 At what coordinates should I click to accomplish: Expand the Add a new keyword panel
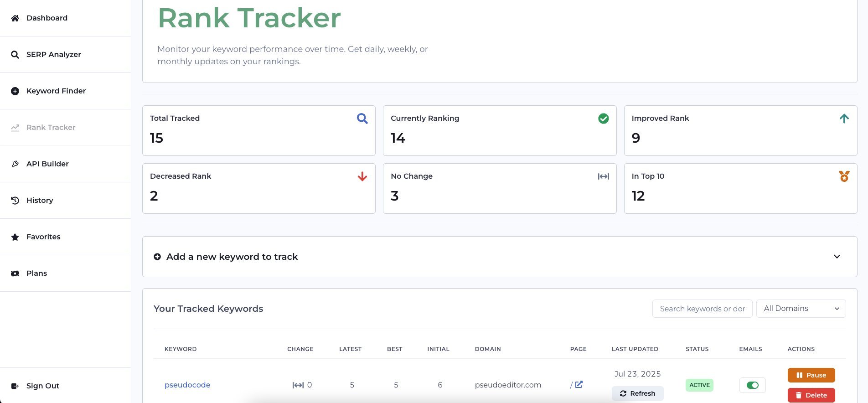[x=232, y=257]
